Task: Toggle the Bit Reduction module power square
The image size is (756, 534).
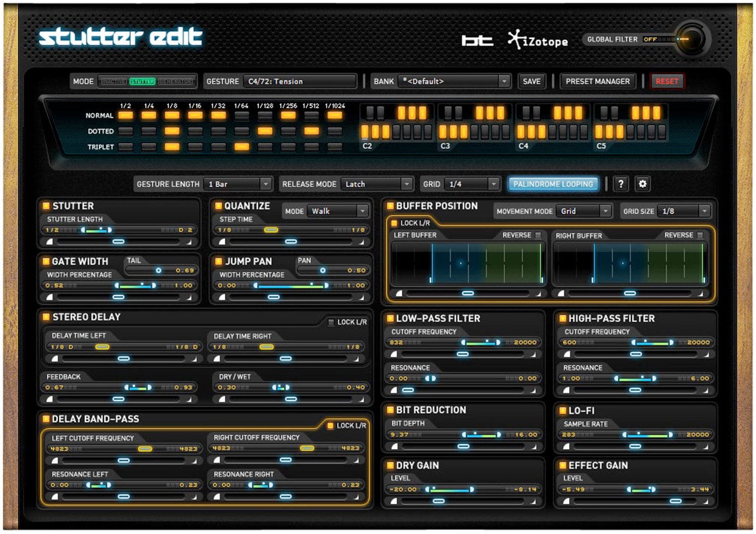Action: (x=390, y=410)
